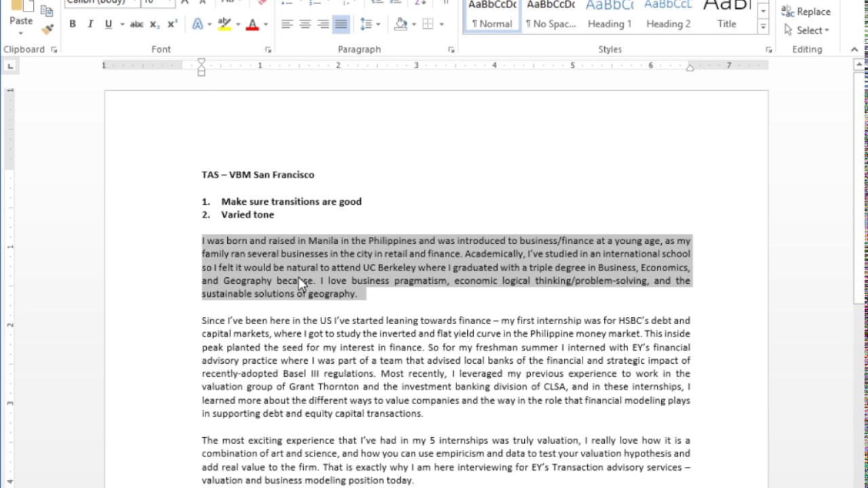868x488 pixels.
Task: Align text right
Action: pyautogui.click(x=323, y=24)
